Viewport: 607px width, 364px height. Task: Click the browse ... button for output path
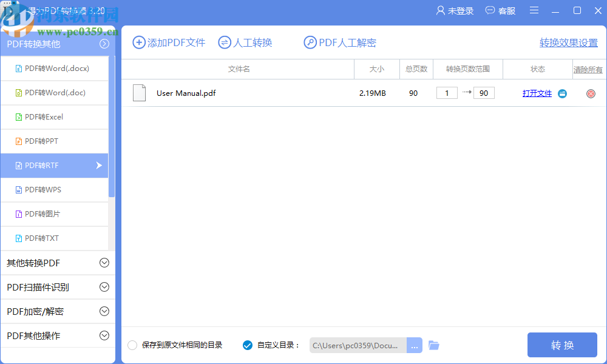(414, 345)
